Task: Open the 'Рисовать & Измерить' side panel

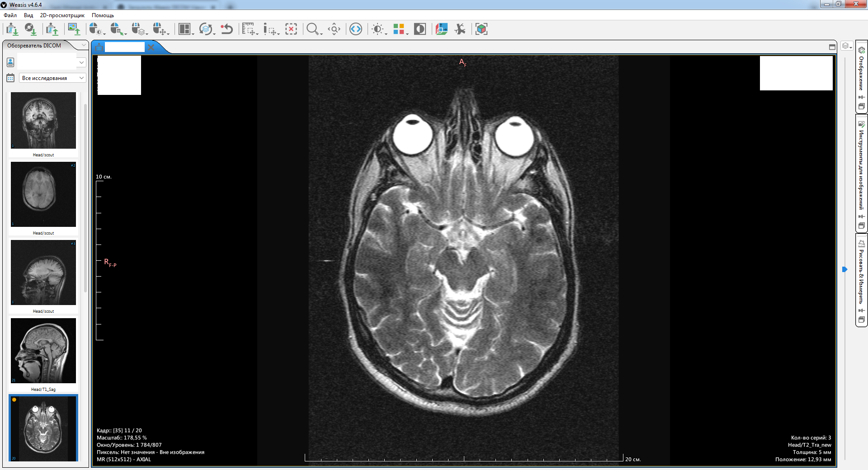Action: click(x=861, y=277)
